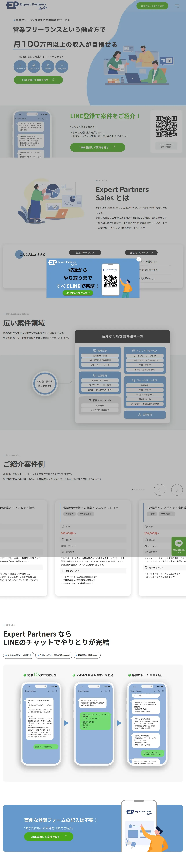Click the リードクオリフィケーション item
Screen dimensions: 186x868
pyautogui.click(x=145, y=360)
